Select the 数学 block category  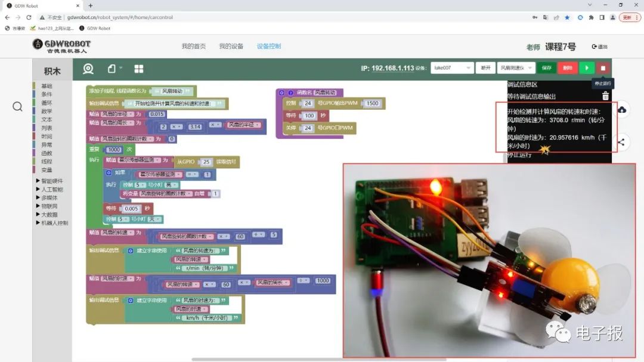[47, 111]
